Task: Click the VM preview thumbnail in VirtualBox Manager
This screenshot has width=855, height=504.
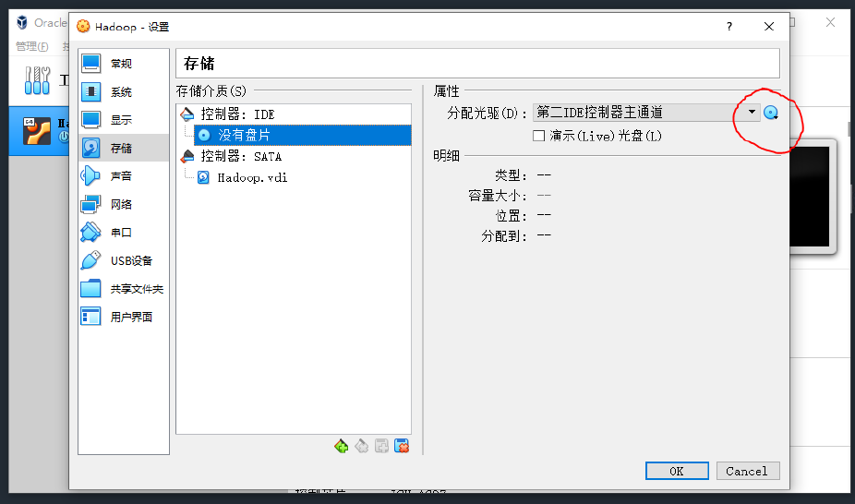Action: 810,196
